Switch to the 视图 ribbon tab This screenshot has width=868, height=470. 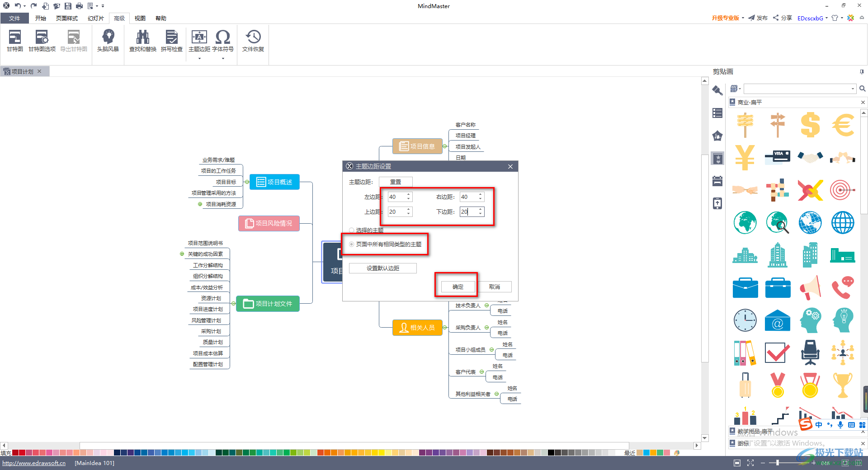point(140,18)
